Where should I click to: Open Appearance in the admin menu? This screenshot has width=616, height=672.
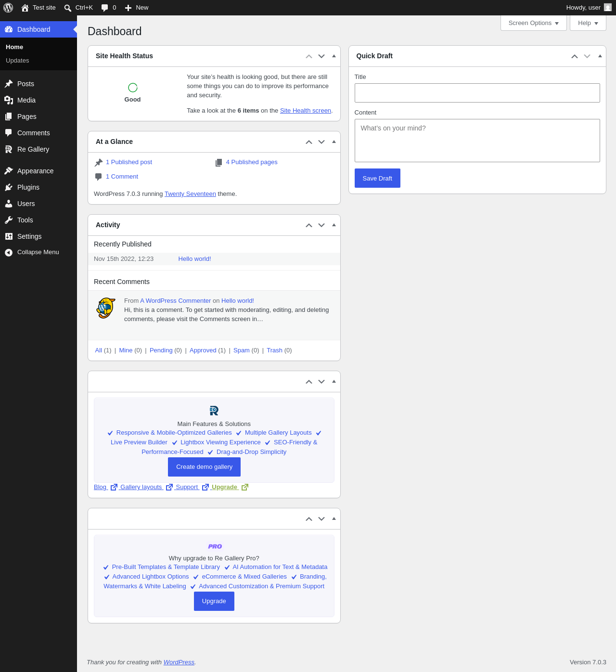pyautogui.click(x=38, y=171)
